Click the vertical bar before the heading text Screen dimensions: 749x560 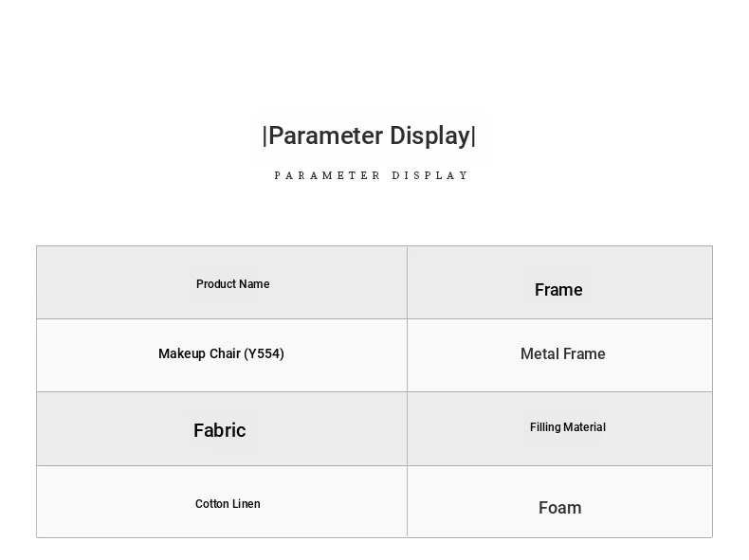(265, 136)
